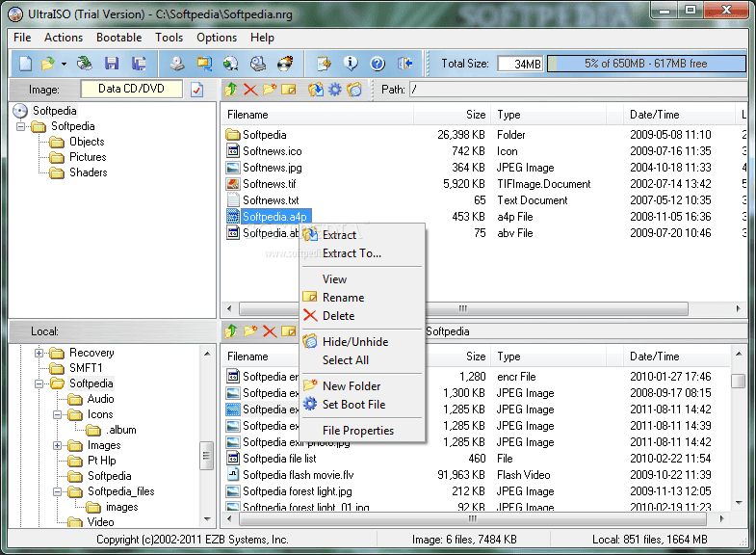The image size is (756, 555).
Task: Click the Total Size value box
Action: pos(520,64)
